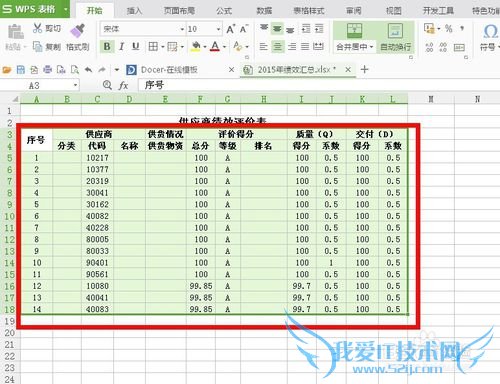Image resolution: width=500 pixels, height=384 pixels.
Task: Decrease the cell indent
Action: click(x=306, y=29)
